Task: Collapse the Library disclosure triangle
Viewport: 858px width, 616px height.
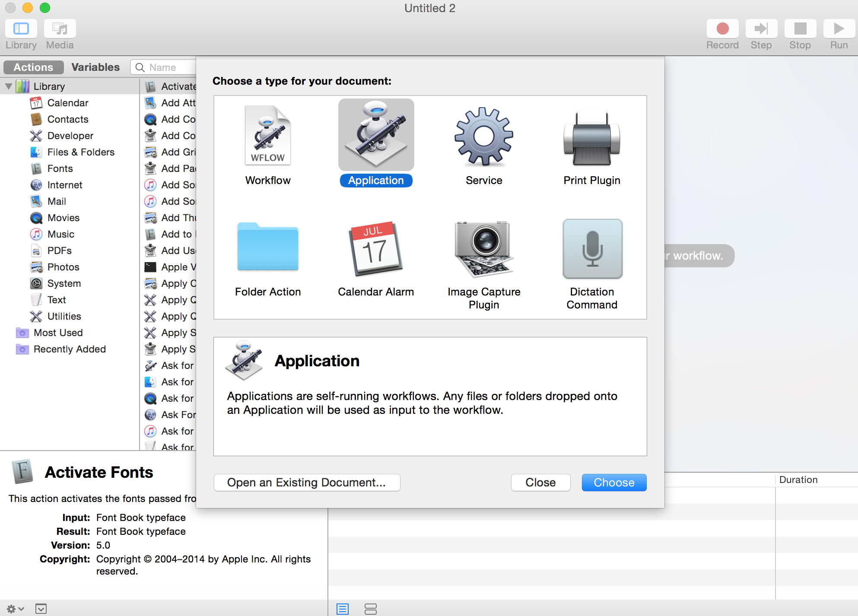Action: point(8,86)
